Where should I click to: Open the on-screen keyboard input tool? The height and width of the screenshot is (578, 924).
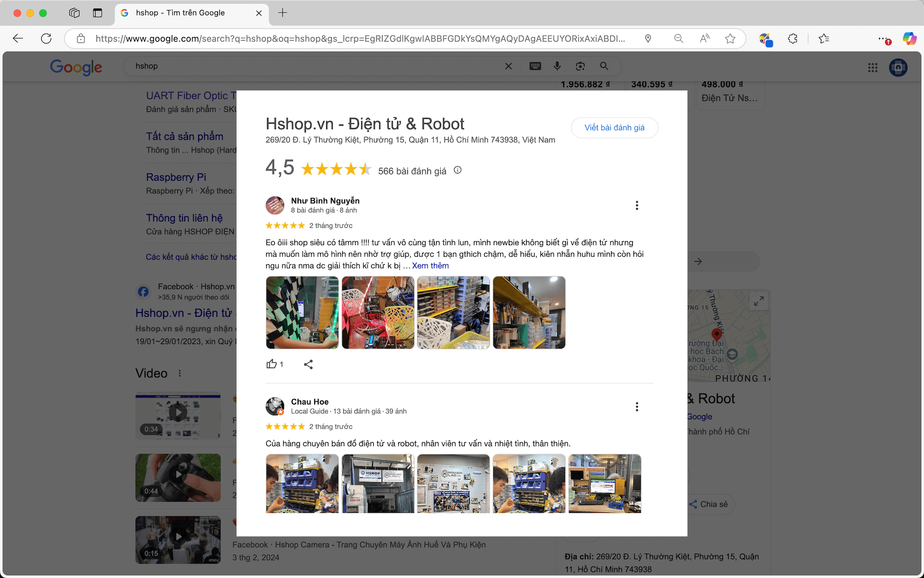click(535, 66)
